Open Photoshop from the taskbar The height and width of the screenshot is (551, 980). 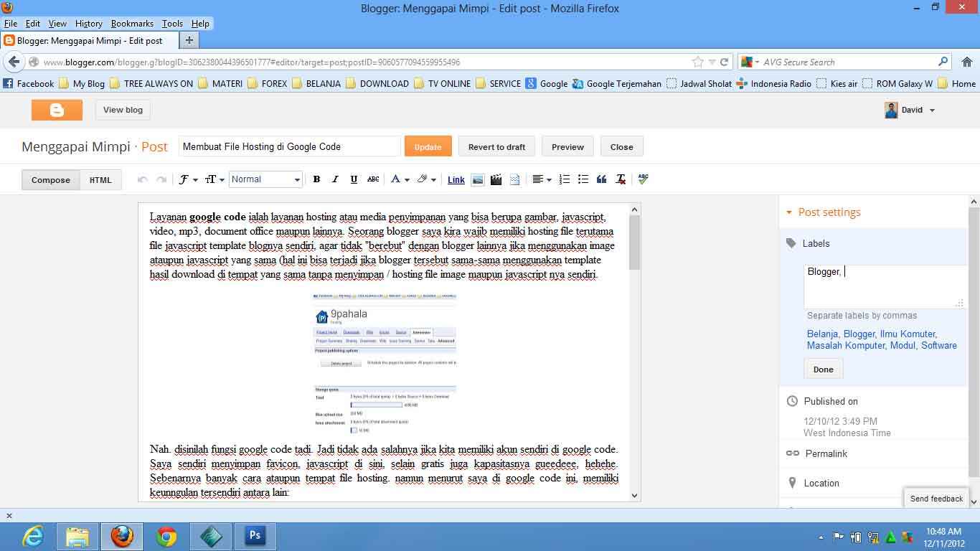(x=255, y=536)
